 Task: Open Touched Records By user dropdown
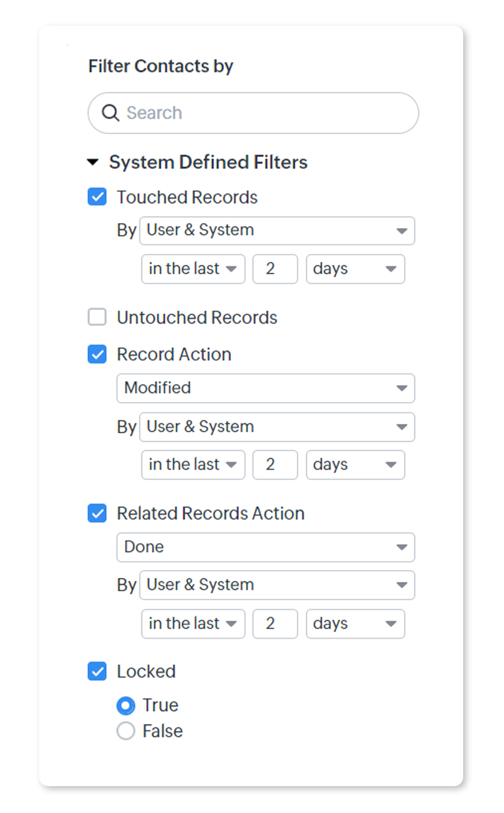[x=277, y=231]
